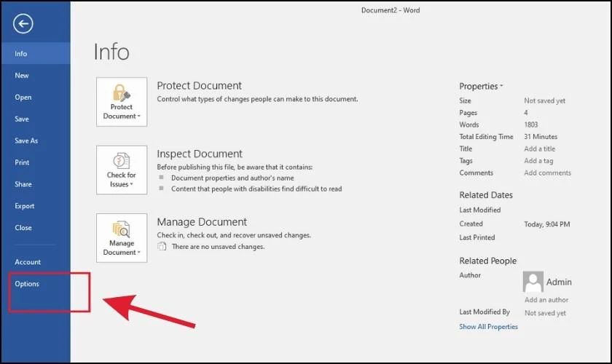
Task: Expand the Manage Document dropdown arrow
Action: pyautogui.click(x=138, y=253)
